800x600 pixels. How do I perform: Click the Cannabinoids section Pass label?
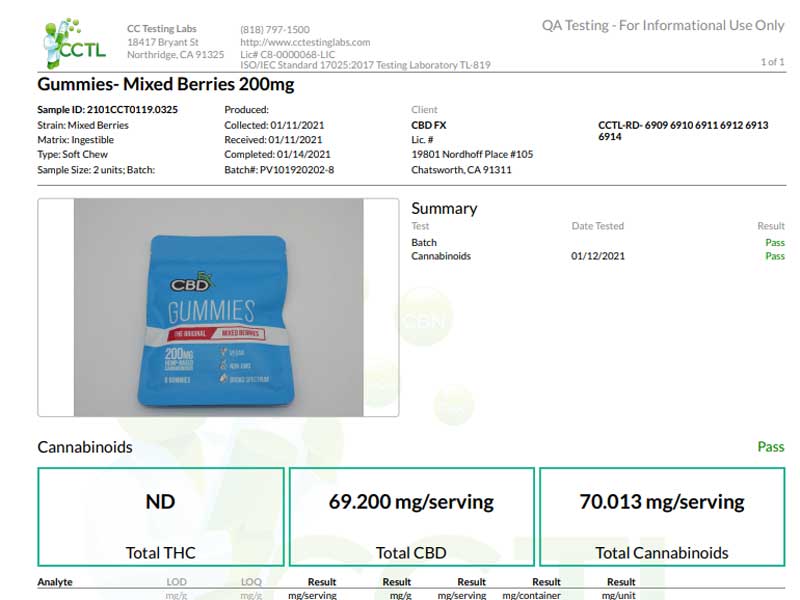(x=769, y=447)
